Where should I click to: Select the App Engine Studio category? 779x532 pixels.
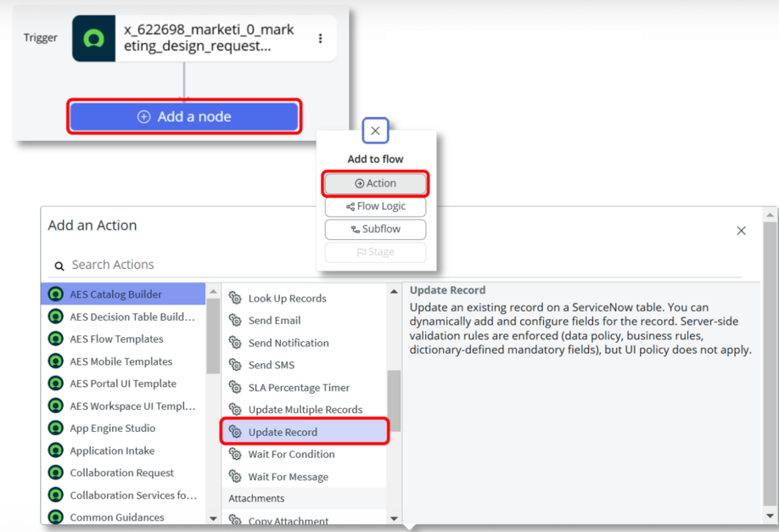tap(123, 428)
